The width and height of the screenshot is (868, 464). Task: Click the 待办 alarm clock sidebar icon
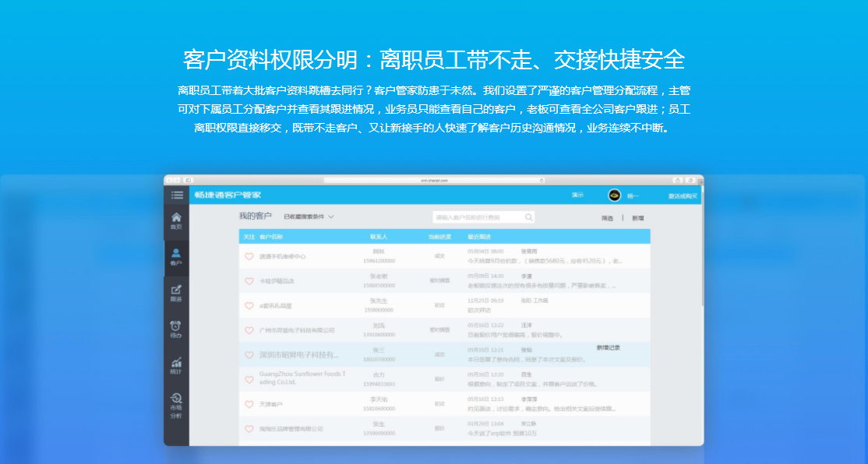pyautogui.click(x=176, y=329)
